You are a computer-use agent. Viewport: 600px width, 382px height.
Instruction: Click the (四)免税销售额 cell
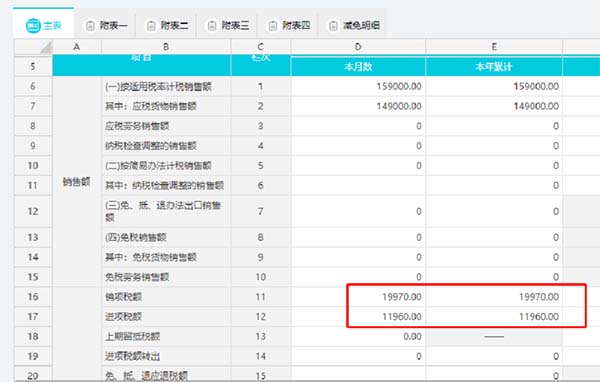tap(166, 237)
